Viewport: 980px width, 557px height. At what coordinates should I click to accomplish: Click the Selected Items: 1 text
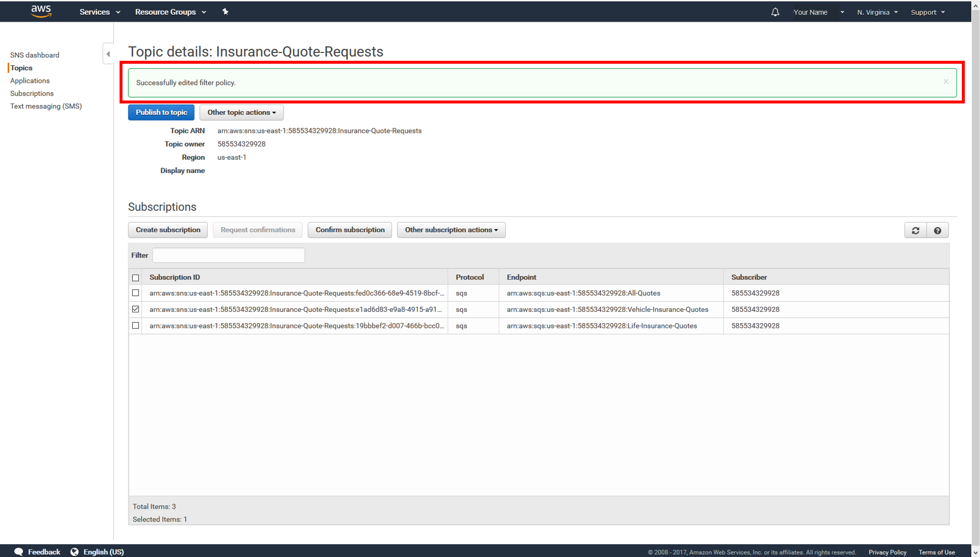160,519
